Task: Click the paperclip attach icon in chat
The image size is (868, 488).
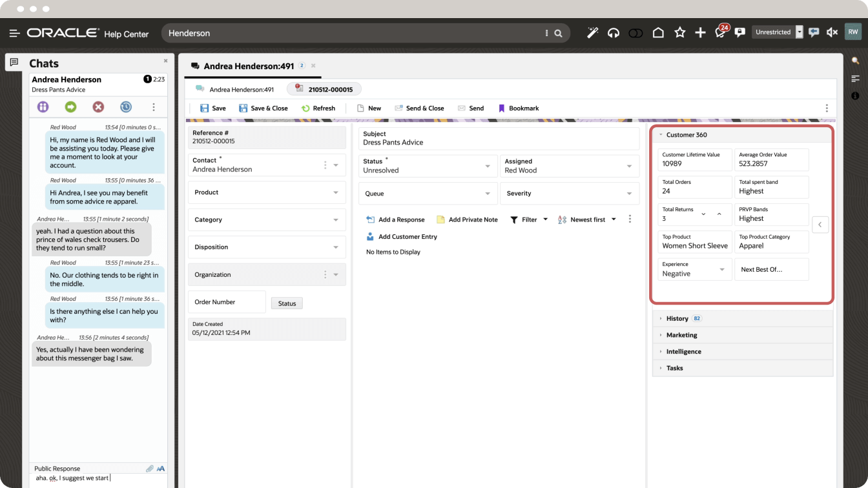Action: (x=150, y=469)
